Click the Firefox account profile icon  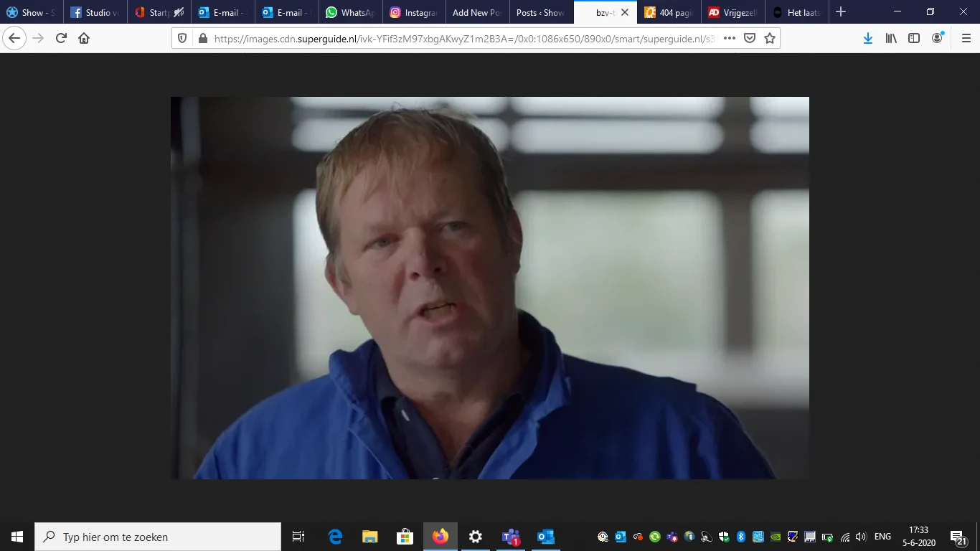[936, 38]
